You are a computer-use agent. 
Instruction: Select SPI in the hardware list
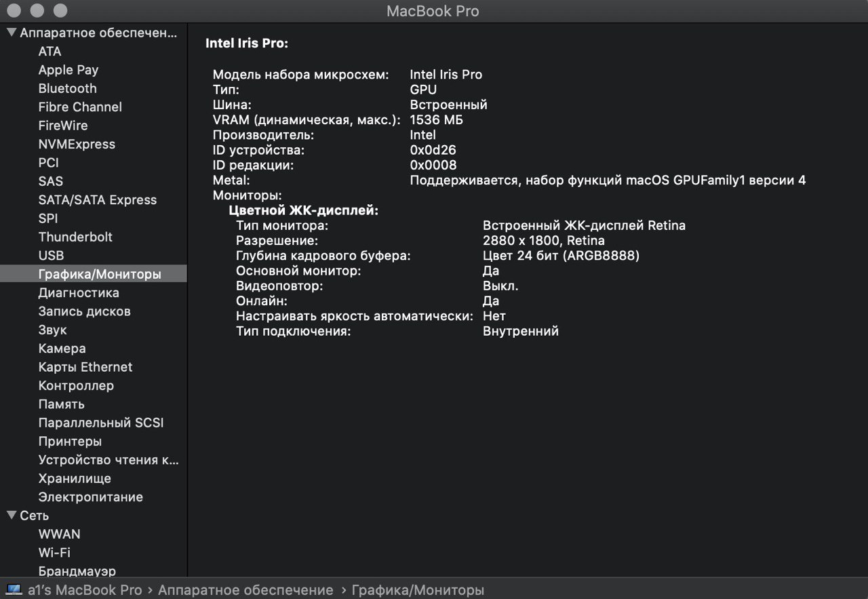point(48,218)
